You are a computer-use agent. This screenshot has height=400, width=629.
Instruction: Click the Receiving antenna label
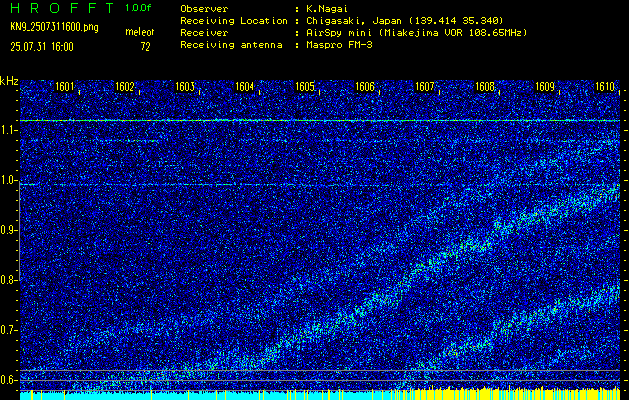(231, 45)
